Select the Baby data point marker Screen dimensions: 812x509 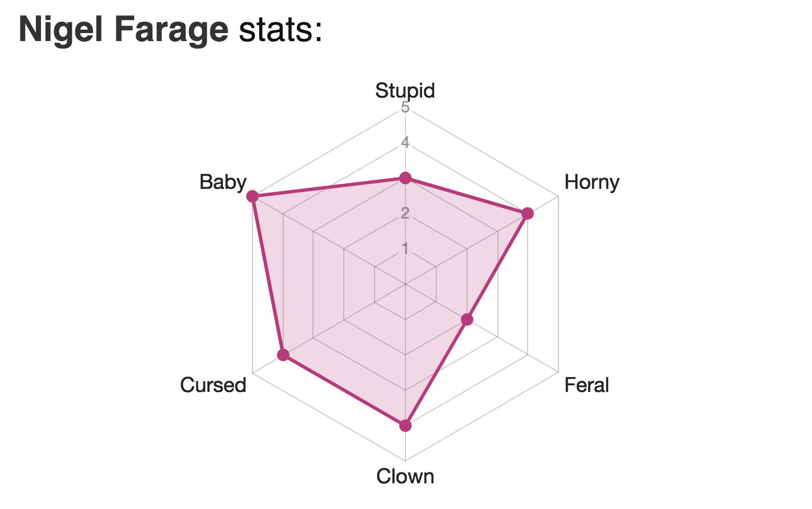point(252,196)
